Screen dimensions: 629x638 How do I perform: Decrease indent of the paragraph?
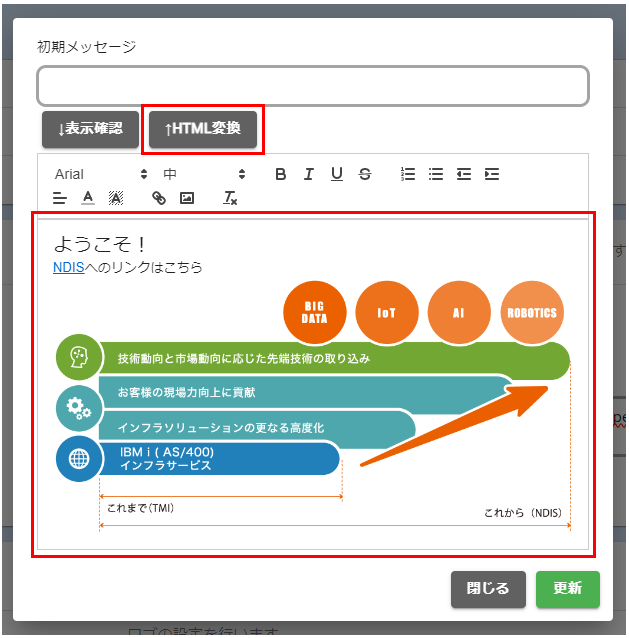(x=464, y=174)
